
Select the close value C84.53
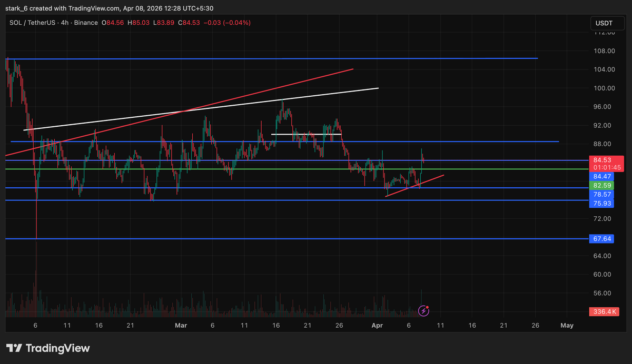click(x=188, y=23)
